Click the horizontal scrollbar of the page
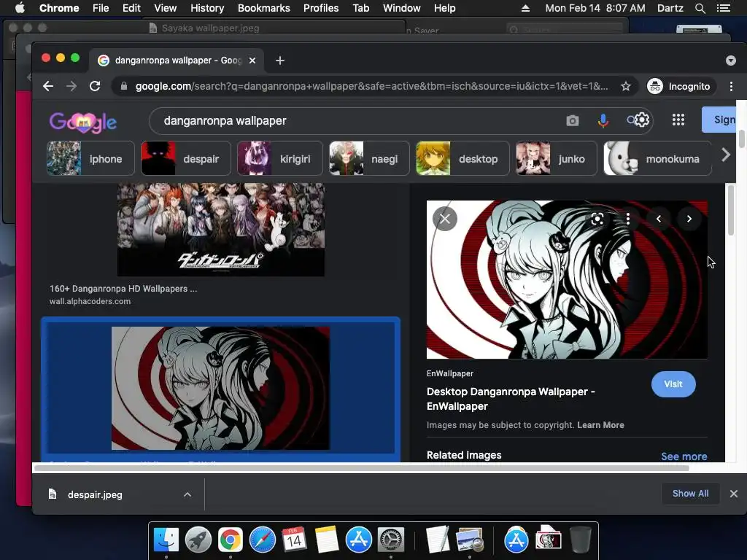This screenshot has width=747, height=560. (x=362, y=468)
